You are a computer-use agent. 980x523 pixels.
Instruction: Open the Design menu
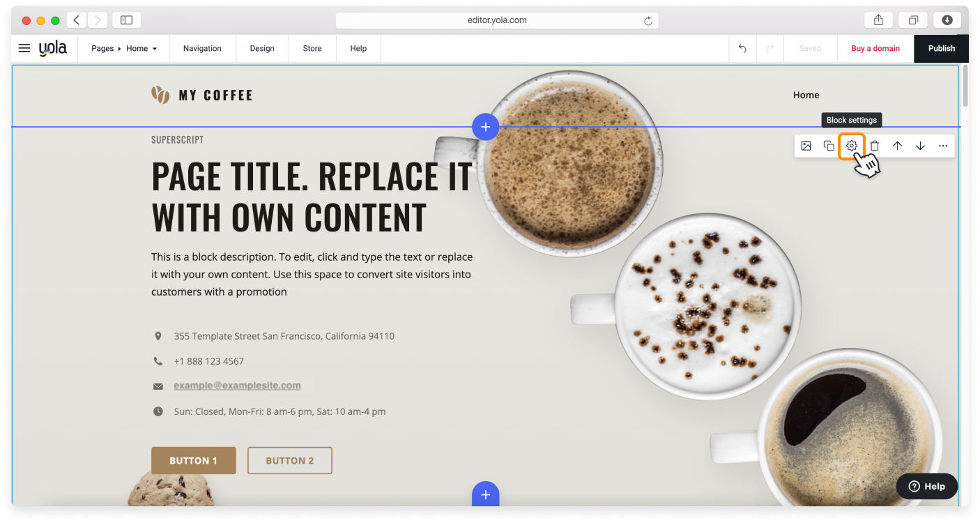[262, 49]
